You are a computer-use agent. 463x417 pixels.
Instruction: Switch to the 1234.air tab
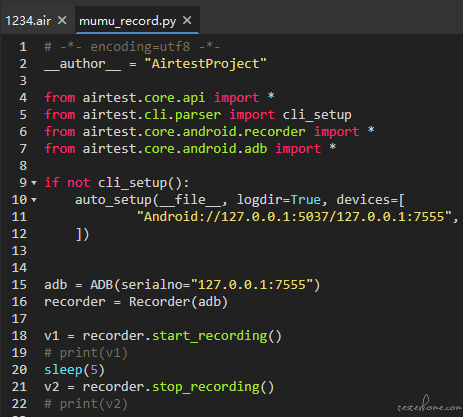(28, 21)
